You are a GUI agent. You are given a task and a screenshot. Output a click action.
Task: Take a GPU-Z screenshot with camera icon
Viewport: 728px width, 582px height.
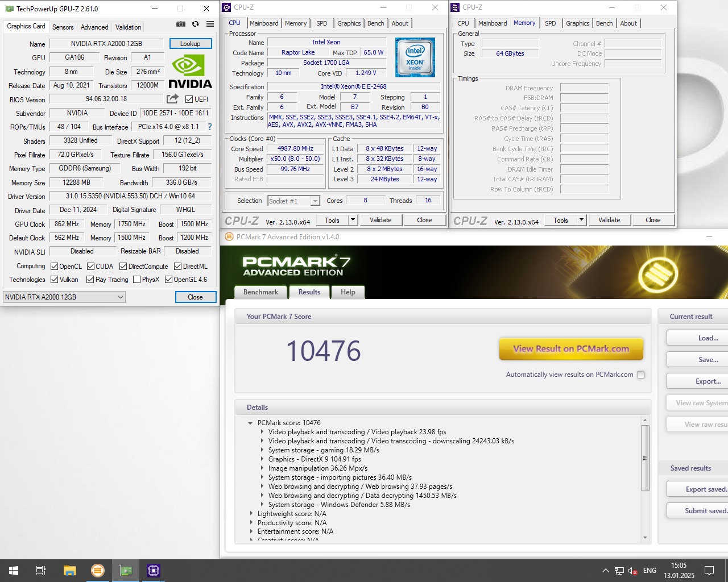pos(181,24)
